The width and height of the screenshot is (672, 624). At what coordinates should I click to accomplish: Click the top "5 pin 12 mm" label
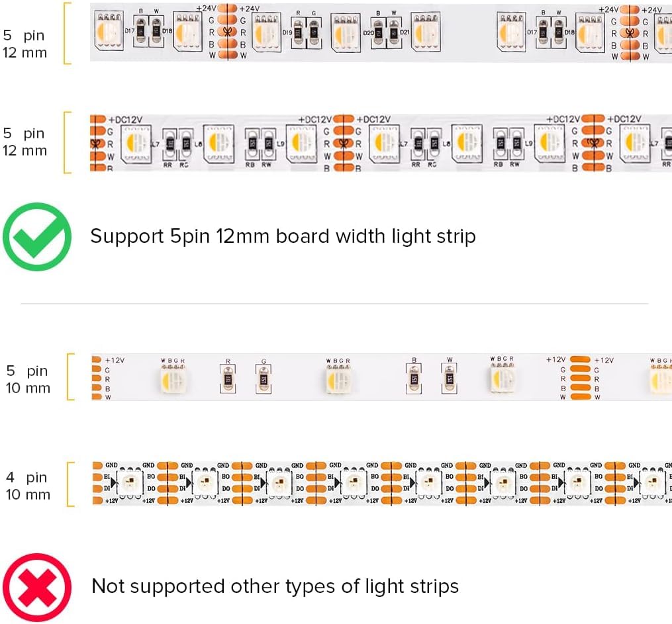click(x=24, y=44)
